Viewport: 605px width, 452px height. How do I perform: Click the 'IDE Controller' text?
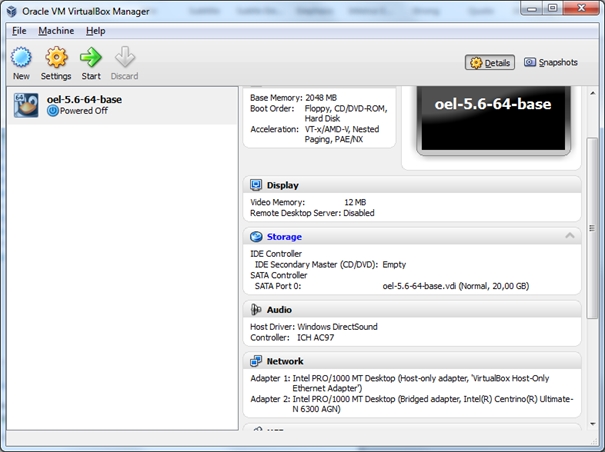point(276,254)
